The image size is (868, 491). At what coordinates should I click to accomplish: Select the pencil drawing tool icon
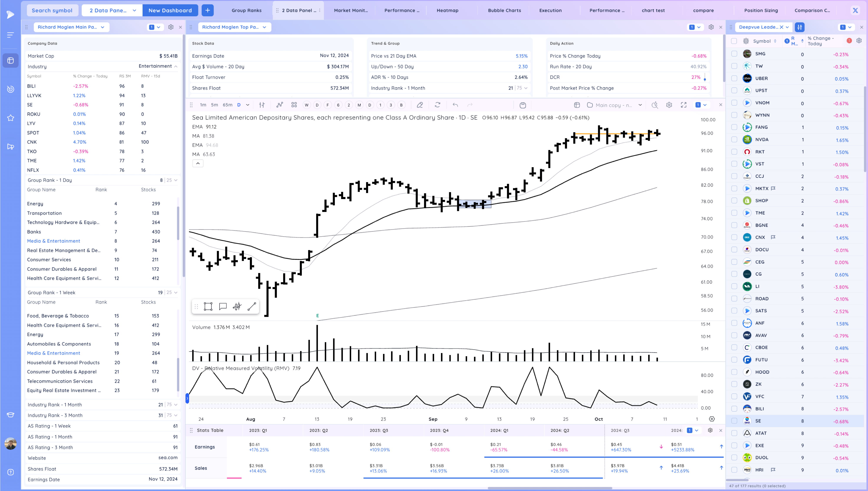coord(420,105)
